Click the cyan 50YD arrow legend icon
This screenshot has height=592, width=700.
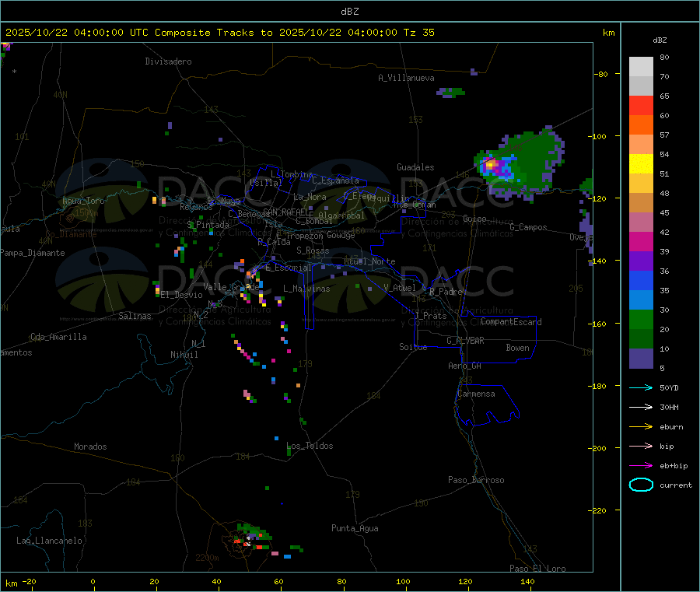(x=641, y=387)
